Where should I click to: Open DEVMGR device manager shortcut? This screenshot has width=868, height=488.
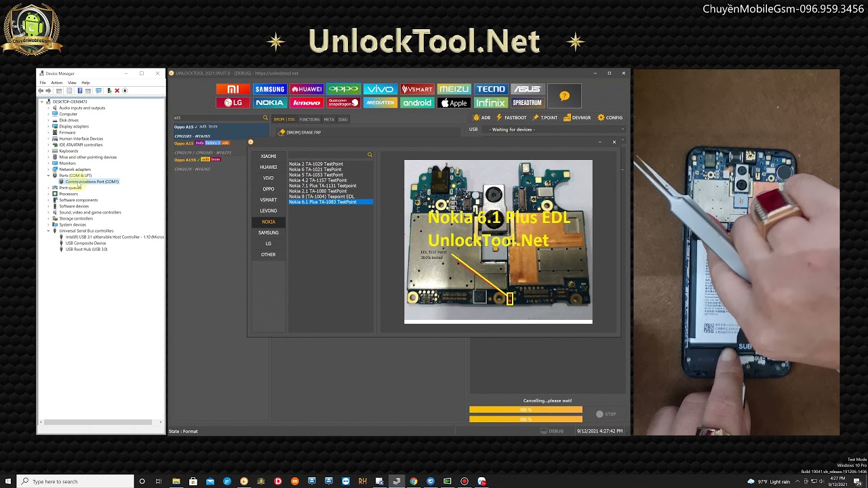[x=577, y=118]
